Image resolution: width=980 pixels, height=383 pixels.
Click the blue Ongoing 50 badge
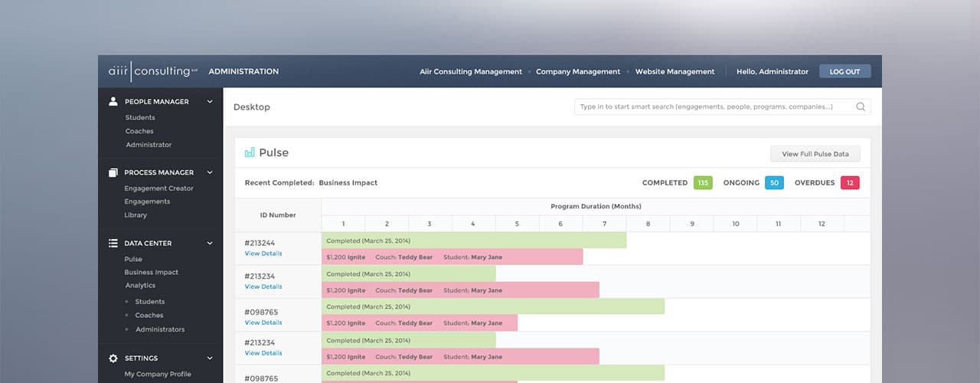click(774, 183)
